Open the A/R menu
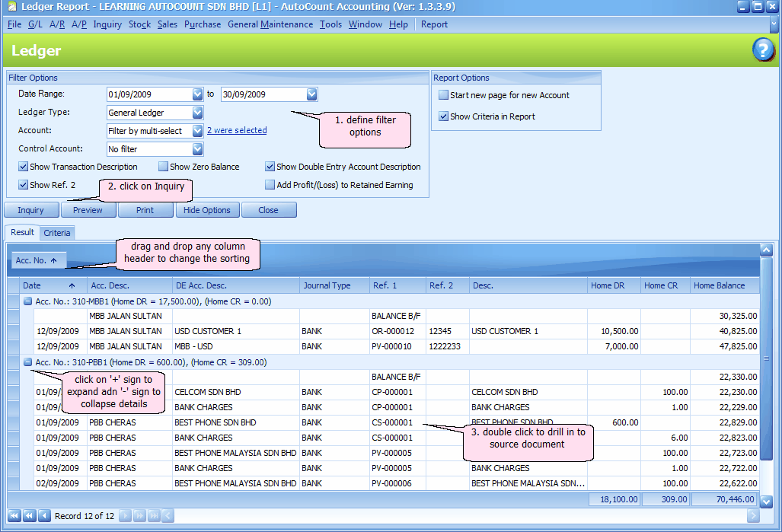Viewport: 782px width, 532px height. click(x=57, y=24)
